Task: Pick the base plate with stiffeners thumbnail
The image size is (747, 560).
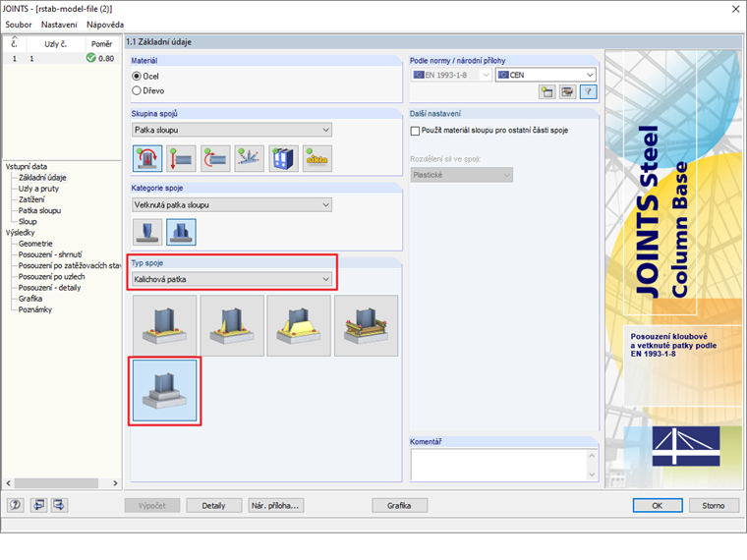Action: (232, 326)
